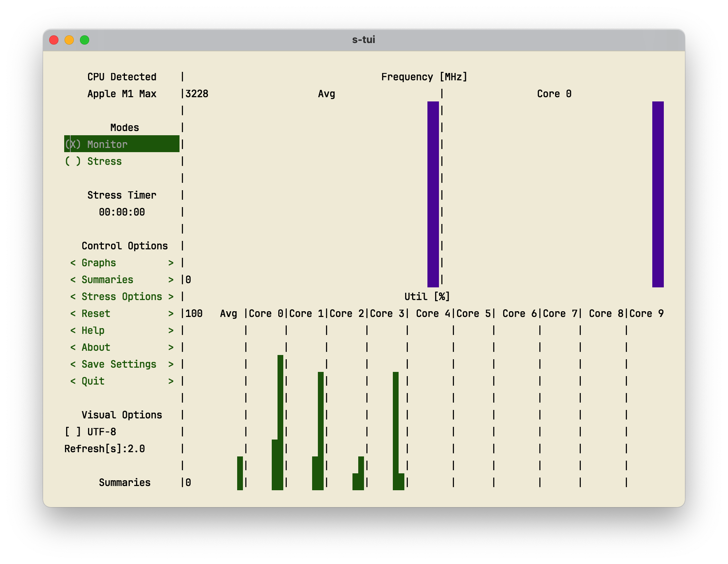Click the right chevron beside Stress Options
Image resolution: width=728 pixels, height=564 pixels.
tap(171, 297)
